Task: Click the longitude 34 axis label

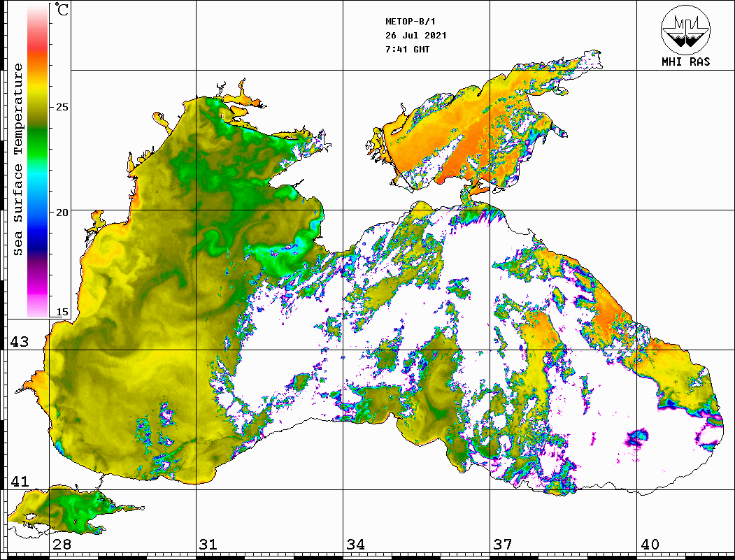Action: (x=355, y=545)
